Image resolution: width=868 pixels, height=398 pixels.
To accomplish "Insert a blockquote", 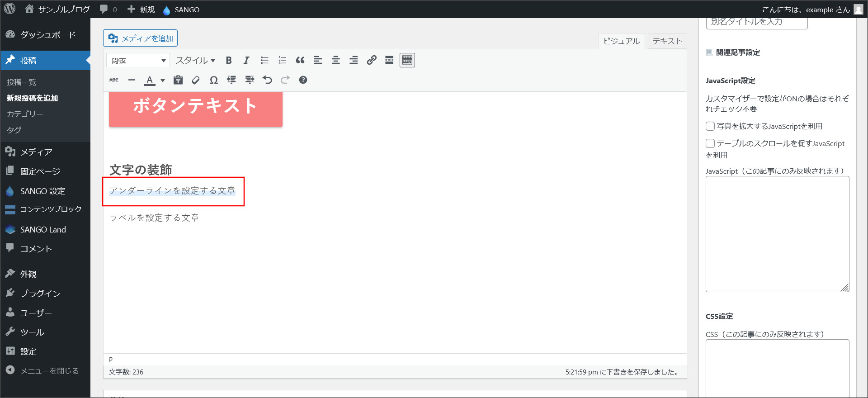I will [x=300, y=60].
